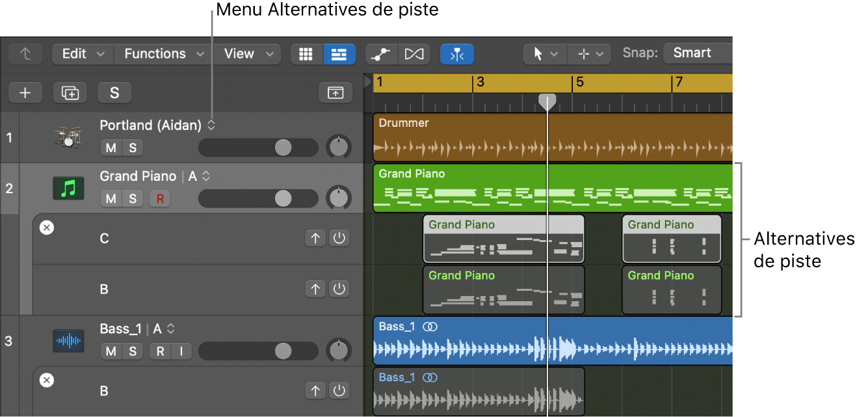
Task: Click bar 3 in the ruler
Action: [480, 83]
